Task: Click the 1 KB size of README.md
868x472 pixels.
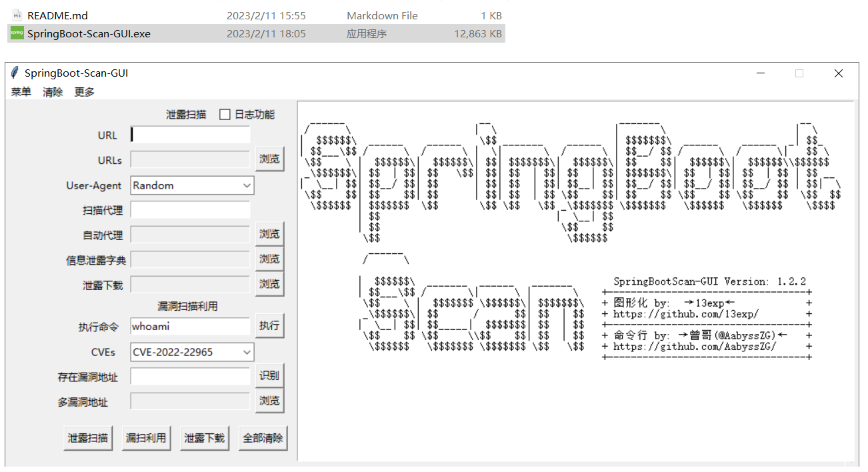Action: [491, 15]
